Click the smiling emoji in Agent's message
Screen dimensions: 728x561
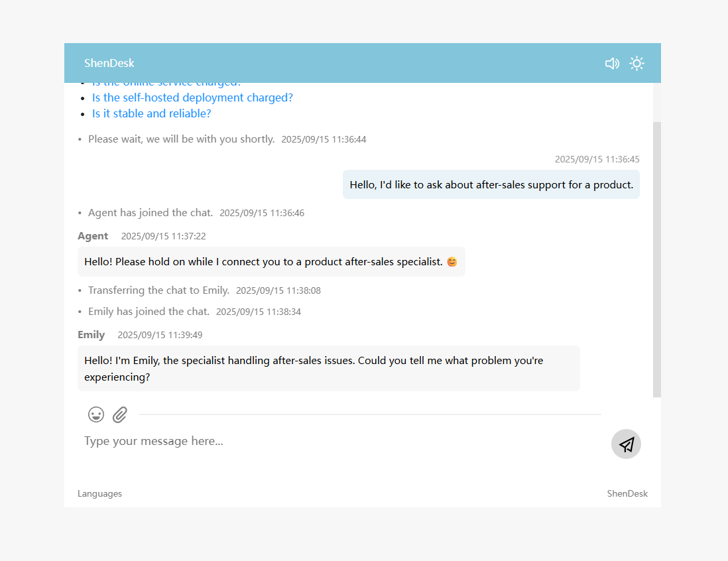tap(452, 262)
